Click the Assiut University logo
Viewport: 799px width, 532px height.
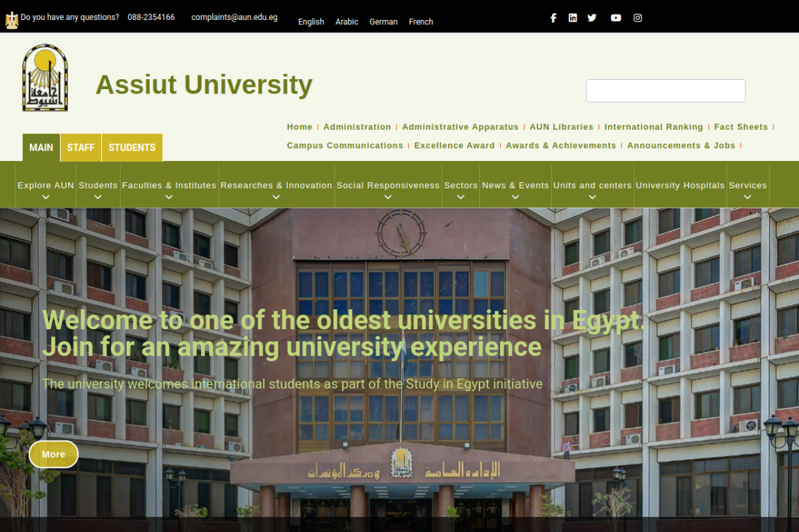coord(45,78)
